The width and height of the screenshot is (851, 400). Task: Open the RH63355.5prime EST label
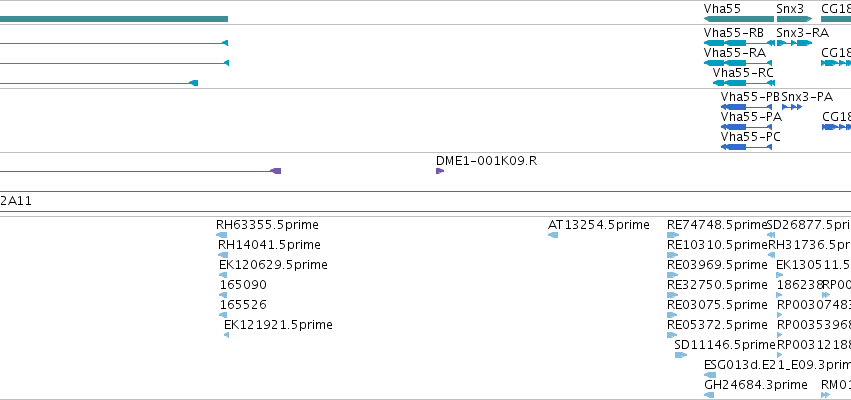(x=267, y=225)
